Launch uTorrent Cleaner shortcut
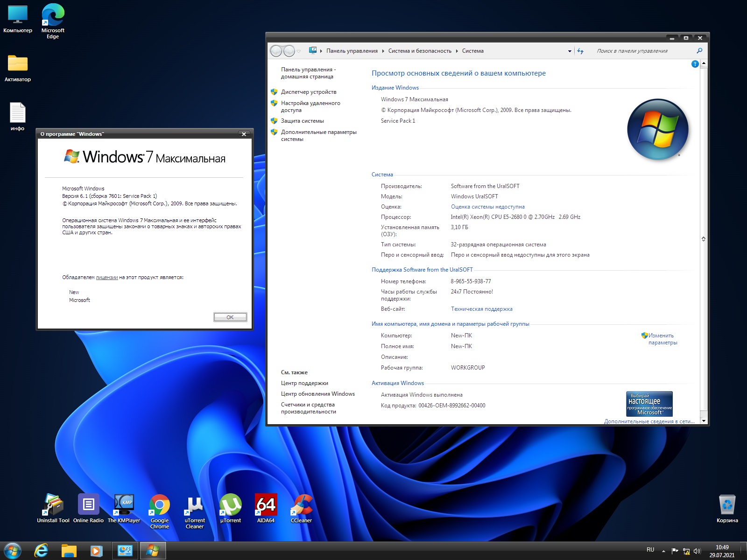 [x=195, y=511]
